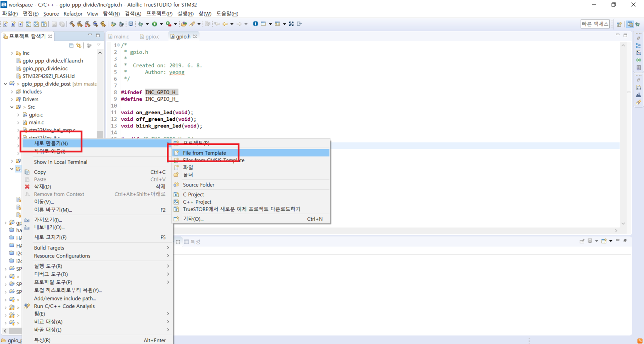Click the four-arrow expand icon in toolbar
Image resolution: width=644 pixels, height=344 pixels.
pyautogui.click(x=291, y=24)
